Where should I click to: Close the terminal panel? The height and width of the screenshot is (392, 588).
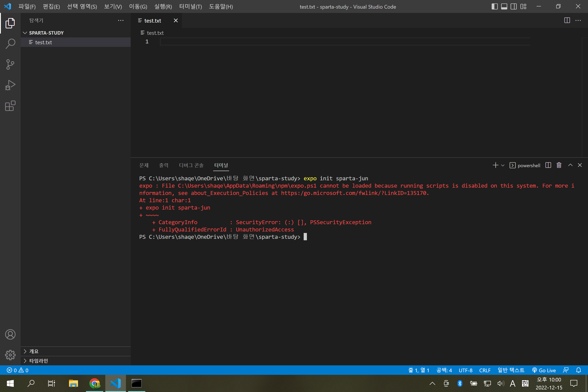pos(580,165)
